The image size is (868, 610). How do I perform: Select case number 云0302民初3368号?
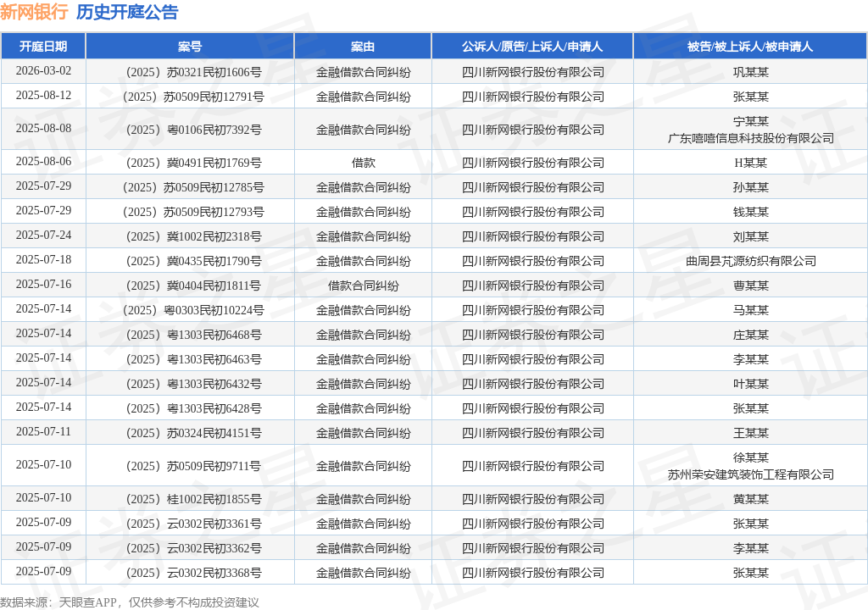coord(194,573)
